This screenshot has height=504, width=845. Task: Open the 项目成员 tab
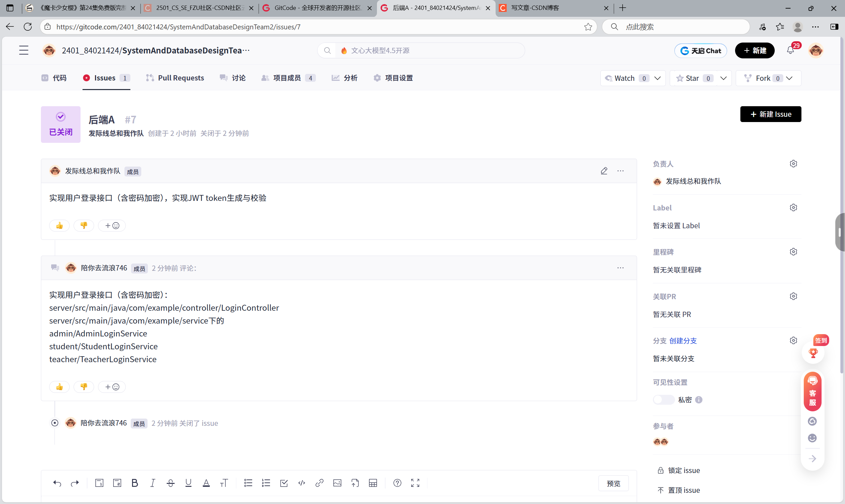(288, 78)
